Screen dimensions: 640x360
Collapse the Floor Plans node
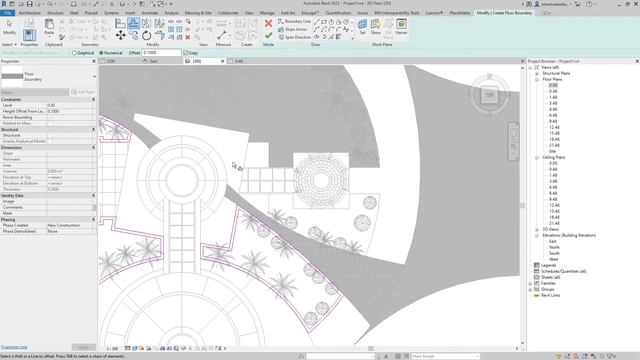(537, 80)
